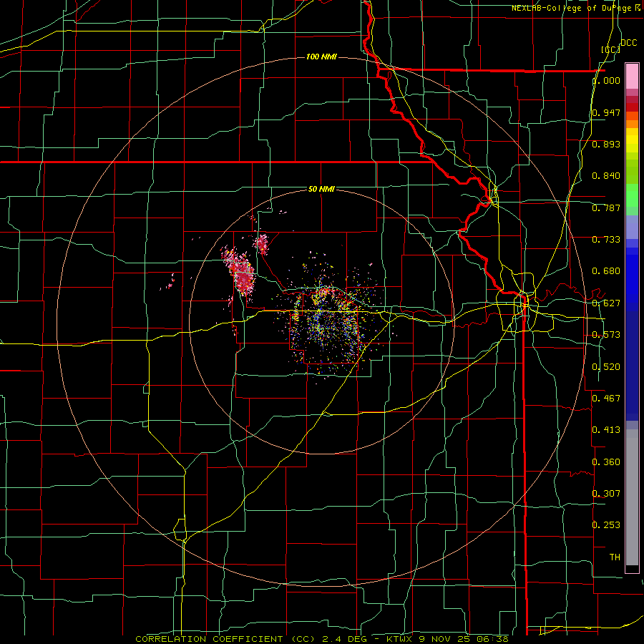
Task: Click the 0.467 legend value
Action: 606,399
